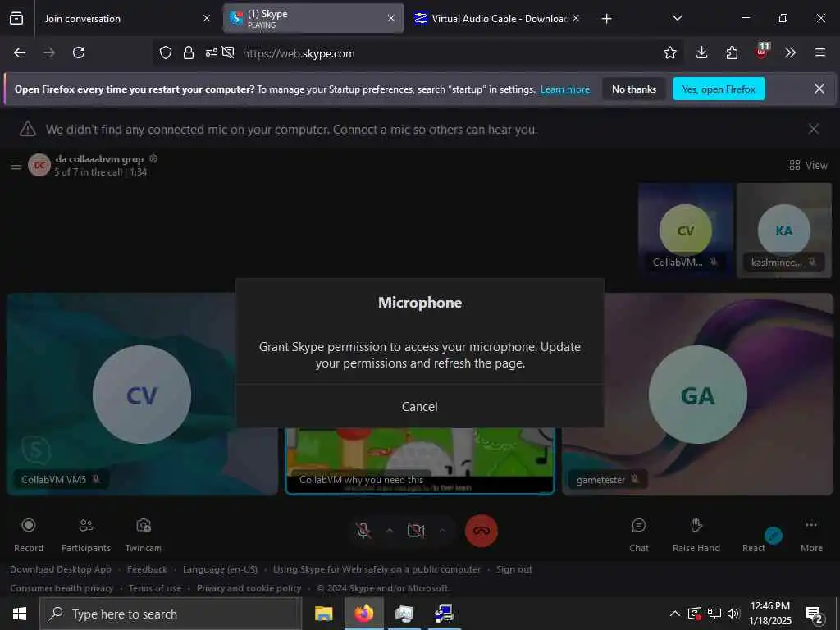Viewport: 840px width, 630px height.
Task: Open Consumer health privacy link
Action: tap(62, 588)
